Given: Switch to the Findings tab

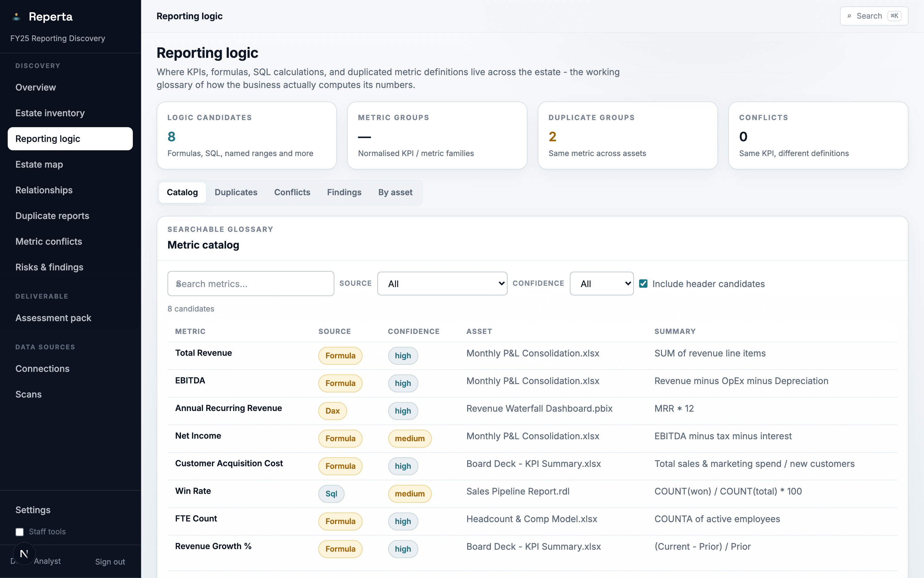Looking at the screenshot, I should coord(344,192).
